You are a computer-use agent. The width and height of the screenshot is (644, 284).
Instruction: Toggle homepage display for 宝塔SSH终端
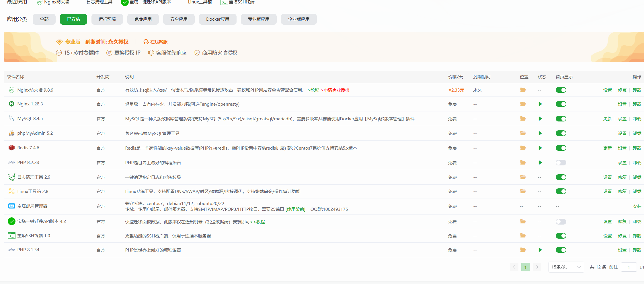coord(561,236)
